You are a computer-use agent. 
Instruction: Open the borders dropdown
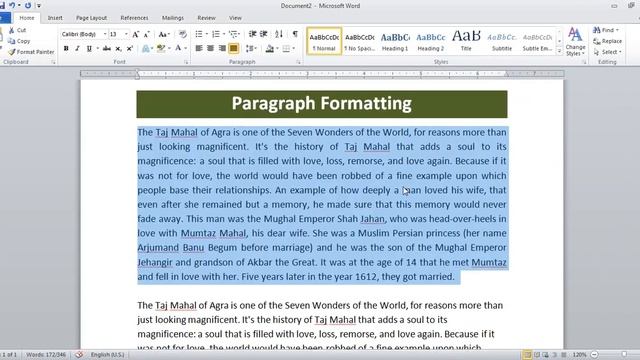click(x=293, y=49)
